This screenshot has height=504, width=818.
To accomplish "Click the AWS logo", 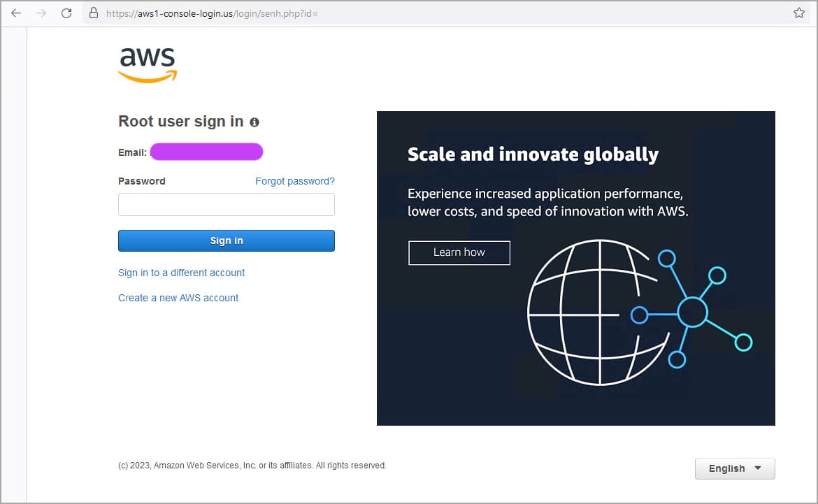I will click(x=148, y=65).
